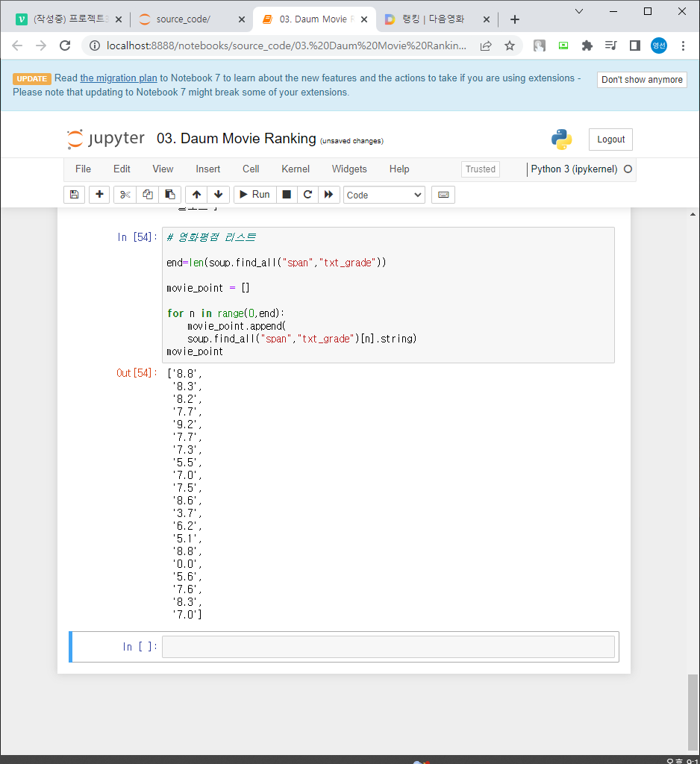Open the Chrome profile avatar
700x764 pixels.
(659, 46)
